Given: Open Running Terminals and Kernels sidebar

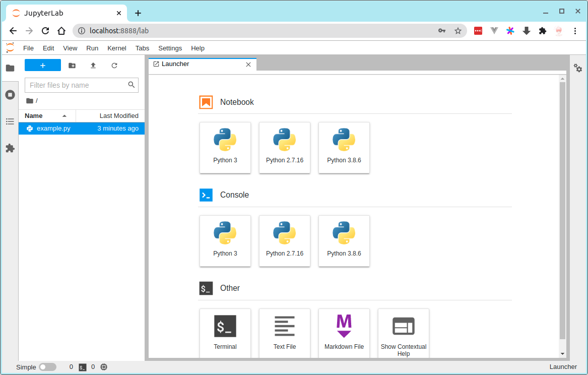Looking at the screenshot, I should [x=10, y=95].
